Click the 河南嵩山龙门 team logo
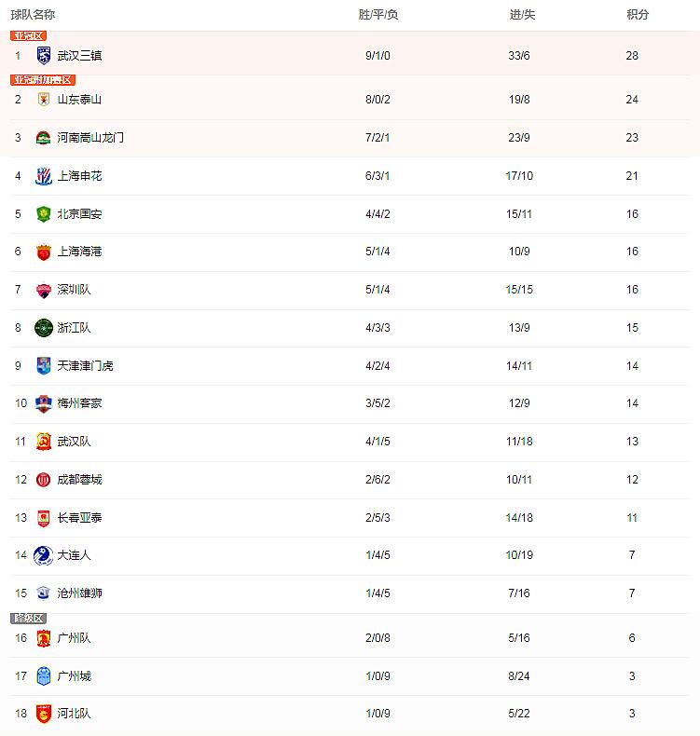Image resolution: width=700 pixels, height=736 pixels. [44, 138]
